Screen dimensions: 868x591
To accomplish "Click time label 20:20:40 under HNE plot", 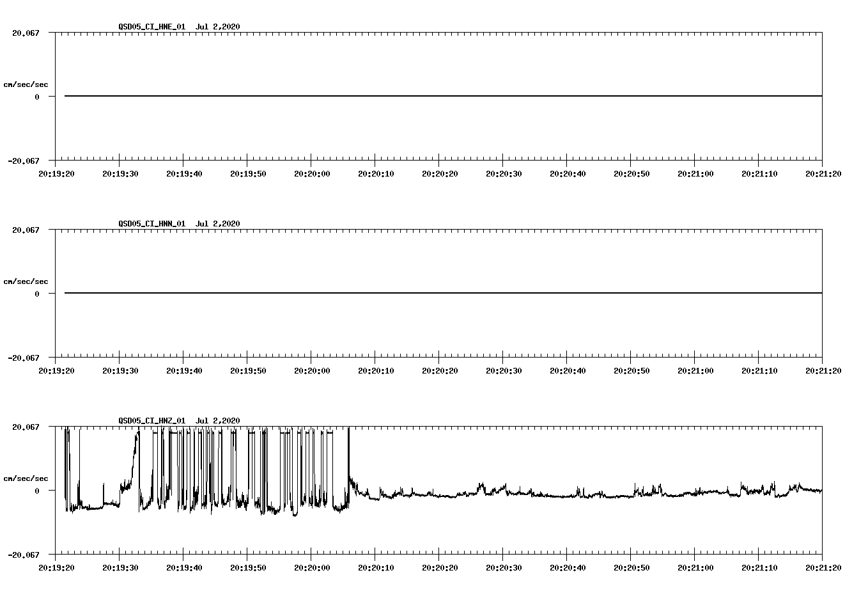I will [x=568, y=174].
